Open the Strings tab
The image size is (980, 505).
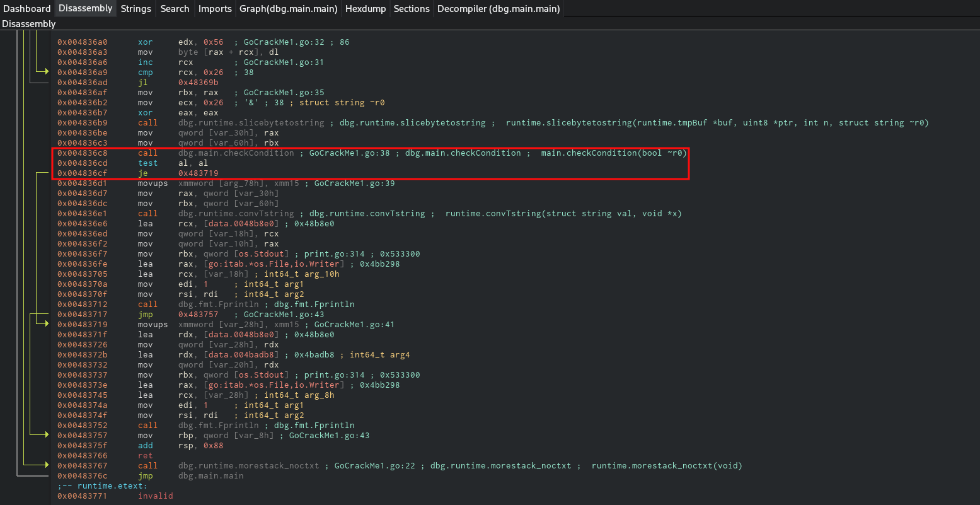[x=136, y=9]
